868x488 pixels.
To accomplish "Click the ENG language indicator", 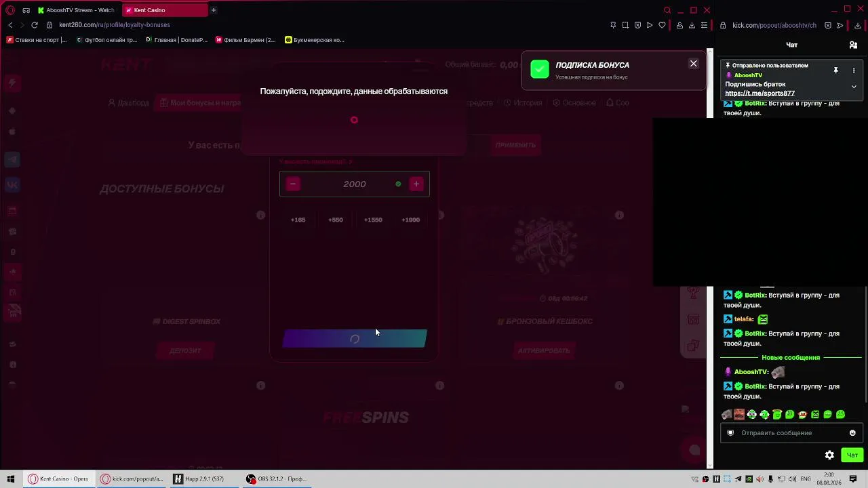I will [806, 479].
